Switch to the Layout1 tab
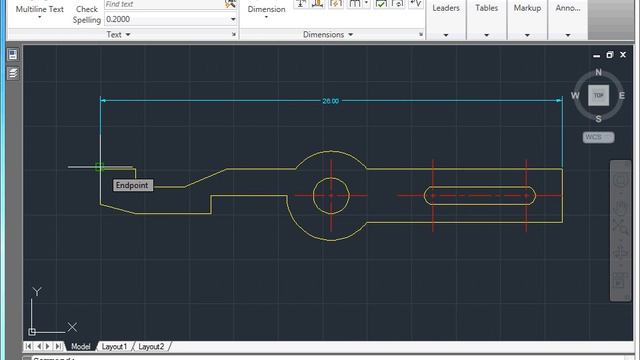The width and height of the screenshot is (640, 360). tap(114, 347)
